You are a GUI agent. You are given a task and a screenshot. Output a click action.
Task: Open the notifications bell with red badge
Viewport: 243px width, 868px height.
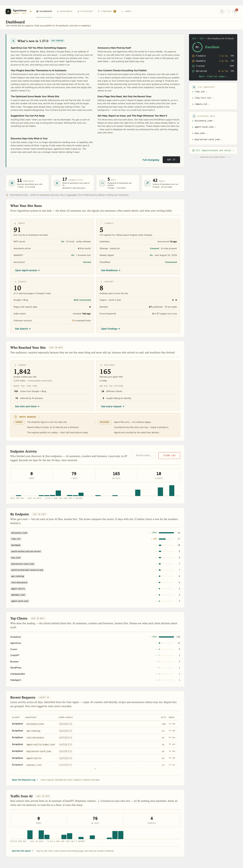click(235, 11)
